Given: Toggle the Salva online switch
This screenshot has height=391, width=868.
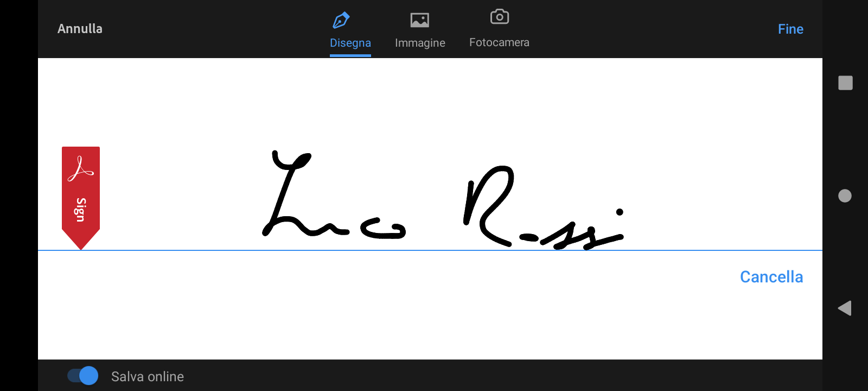Looking at the screenshot, I should 83,376.
